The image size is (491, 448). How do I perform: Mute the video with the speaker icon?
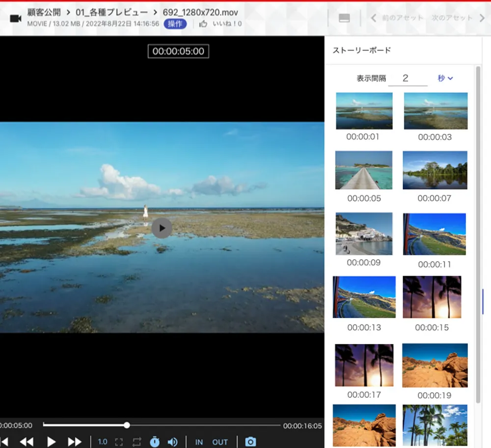172,442
